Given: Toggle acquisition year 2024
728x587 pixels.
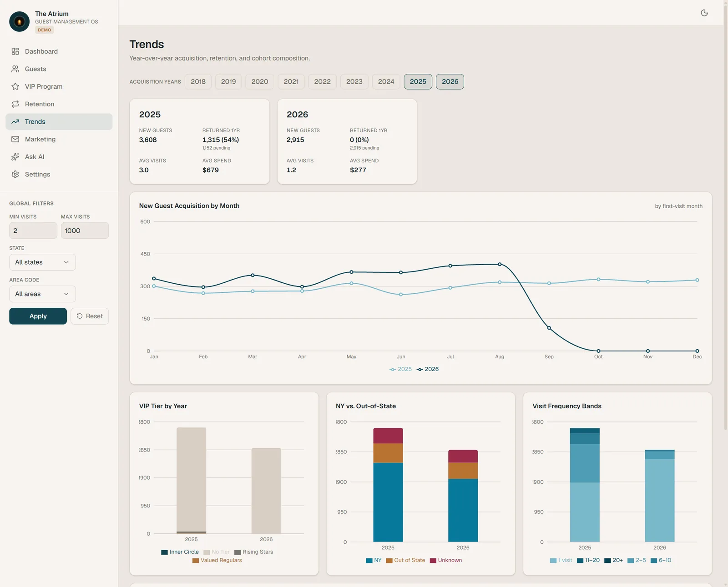Looking at the screenshot, I should click(386, 82).
